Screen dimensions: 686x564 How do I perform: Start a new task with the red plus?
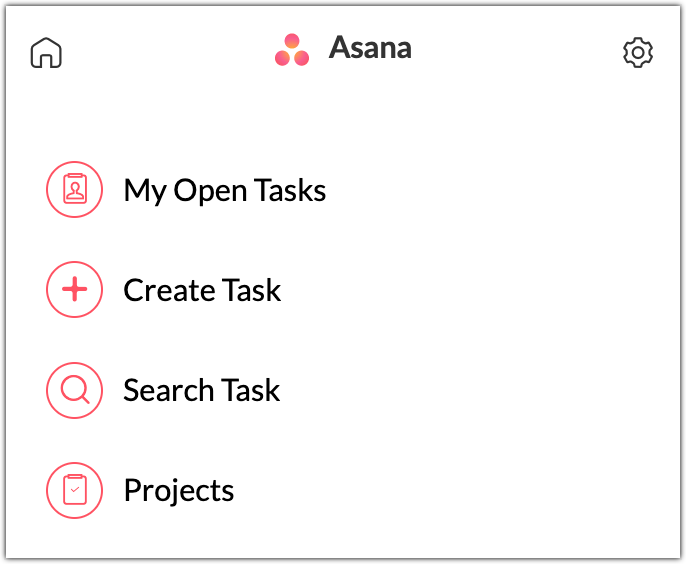75,290
